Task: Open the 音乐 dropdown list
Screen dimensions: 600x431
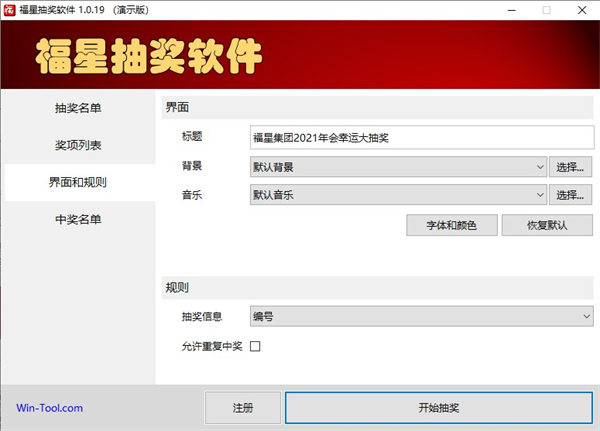Action: click(397, 195)
